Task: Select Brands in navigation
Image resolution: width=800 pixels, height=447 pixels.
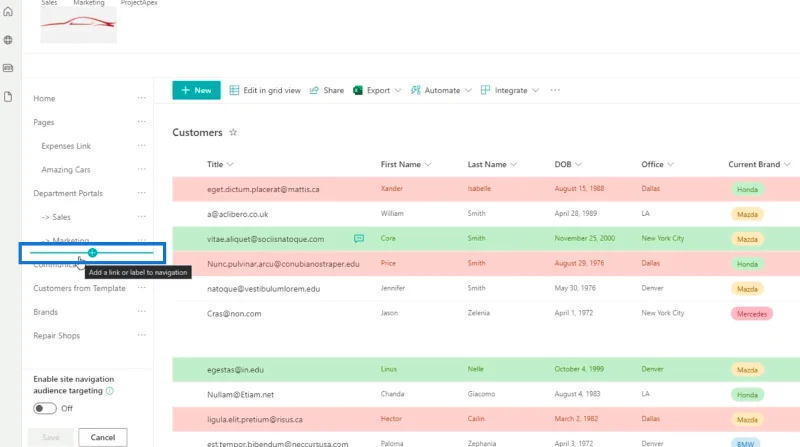Action: (45, 312)
